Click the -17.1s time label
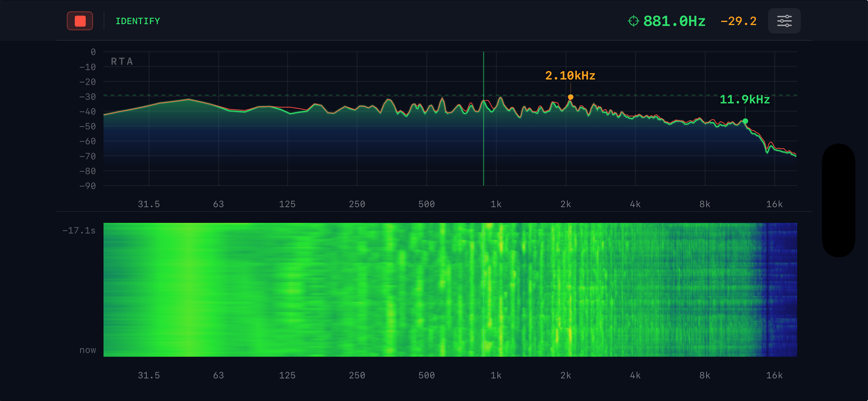868x401 pixels. pos(79,230)
